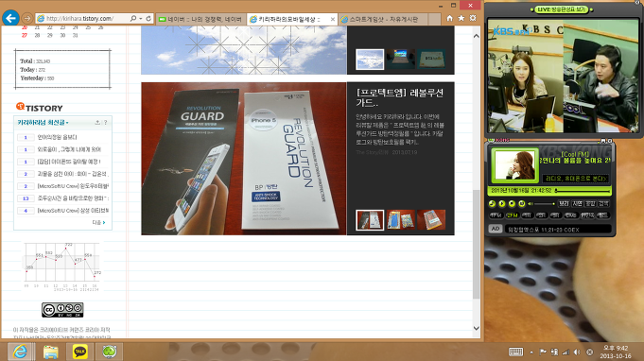
Task: Select the laptop thumbnail in upper post card
Action: (x=400, y=60)
